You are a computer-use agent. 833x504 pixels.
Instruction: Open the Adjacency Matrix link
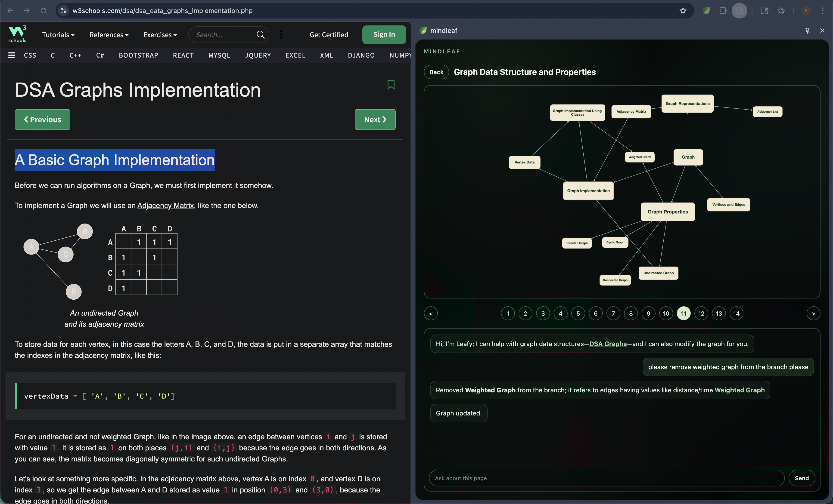[165, 205]
